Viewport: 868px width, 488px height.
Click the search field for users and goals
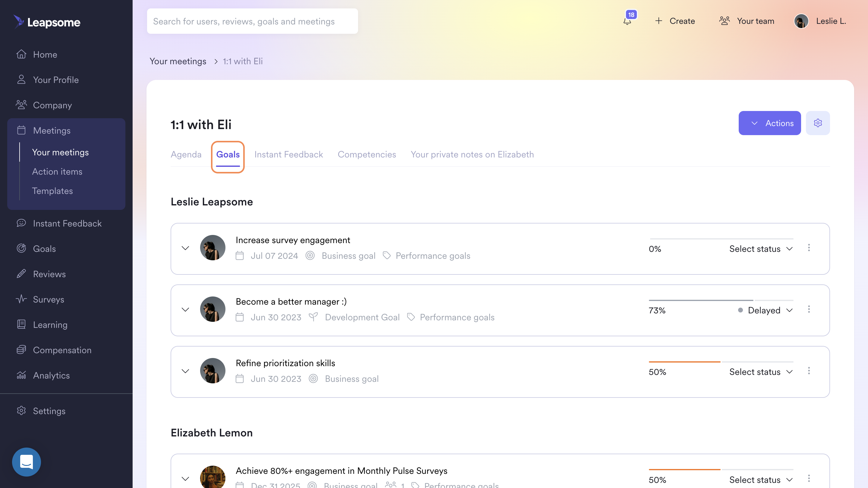click(252, 21)
